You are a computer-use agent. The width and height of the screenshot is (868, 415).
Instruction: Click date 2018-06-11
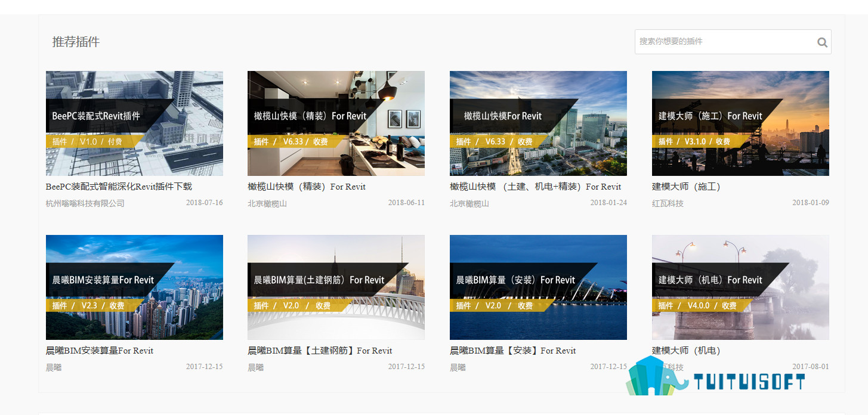pyautogui.click(x=406, y=203)
